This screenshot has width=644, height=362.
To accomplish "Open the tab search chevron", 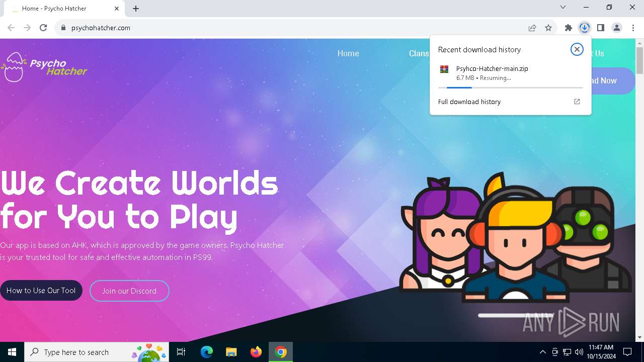I will pos(563,7).
